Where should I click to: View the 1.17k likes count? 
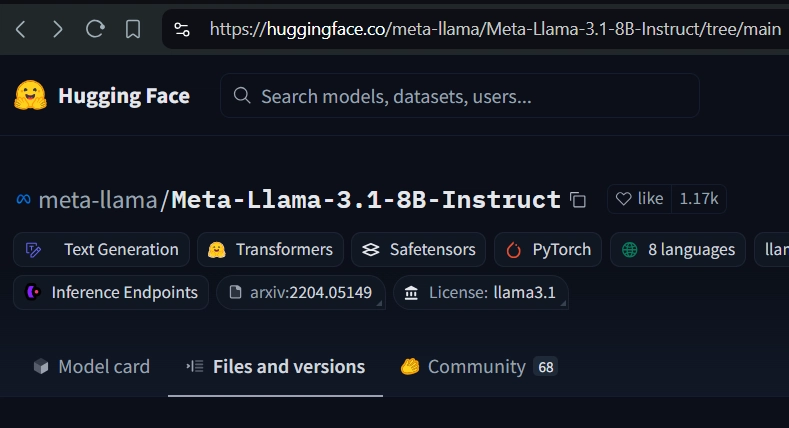point(699,199)
